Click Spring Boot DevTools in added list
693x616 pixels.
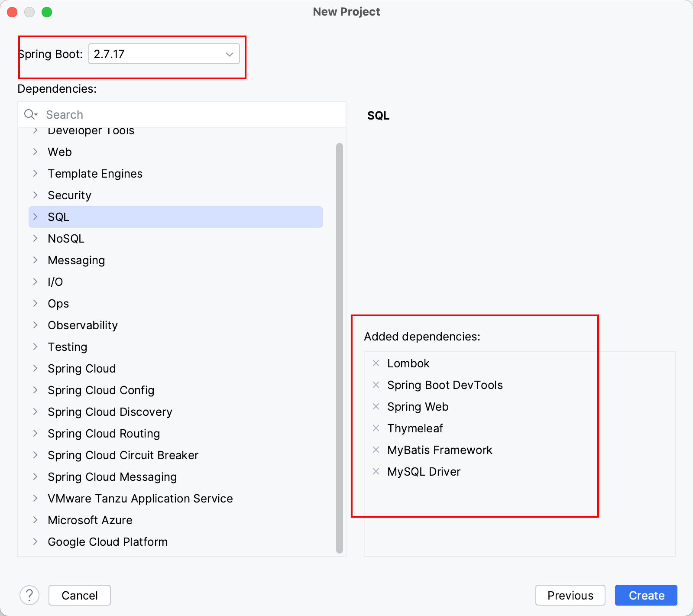tap(445, 385)
